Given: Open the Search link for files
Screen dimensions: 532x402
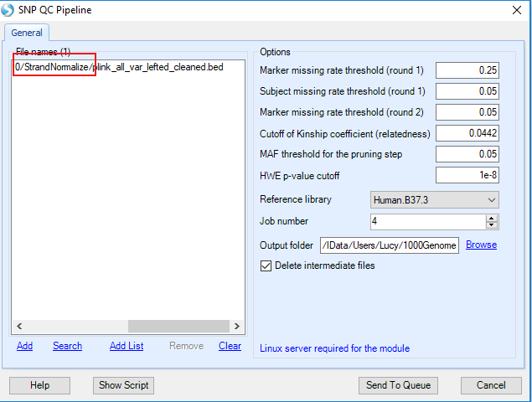Looking at the screenshot, I should [x=67, y=346].
